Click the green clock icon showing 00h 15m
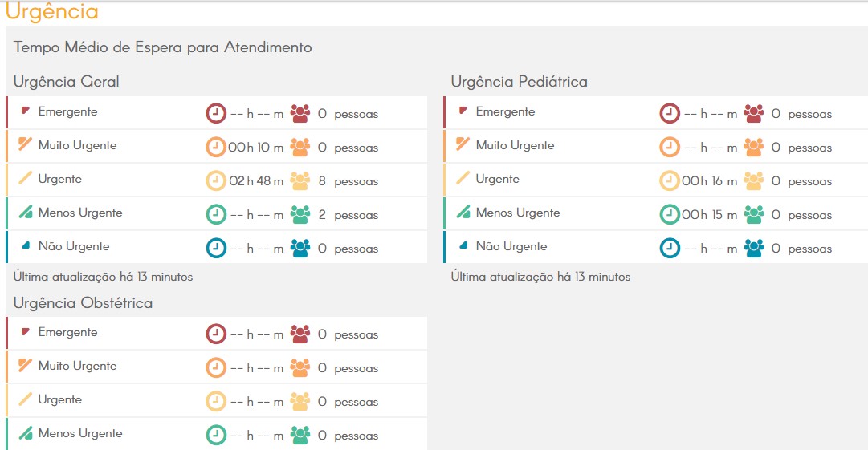Screen dimensions: 868x450 670,214
